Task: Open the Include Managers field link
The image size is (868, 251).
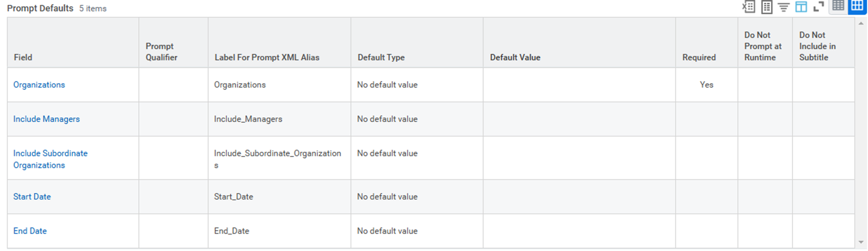Action: point(46,119)
